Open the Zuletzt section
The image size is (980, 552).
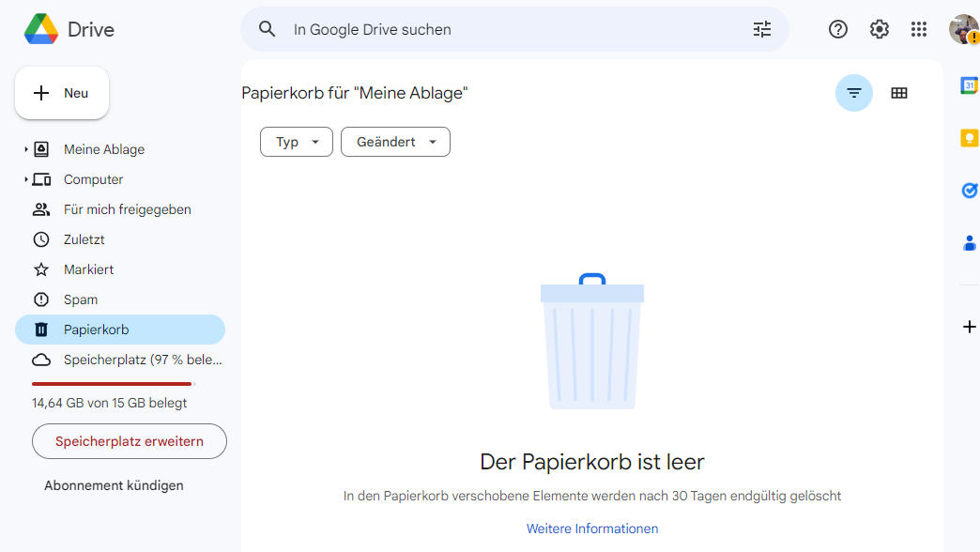[x=120, y=239]
